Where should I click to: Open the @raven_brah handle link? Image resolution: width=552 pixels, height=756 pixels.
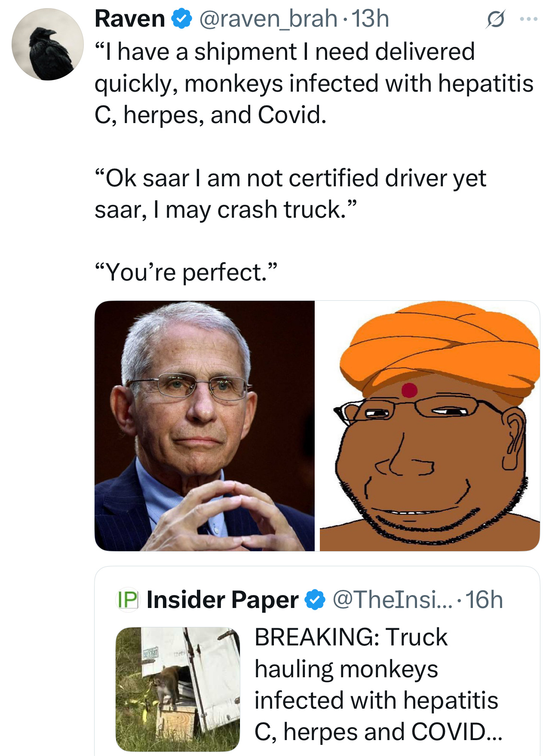(x=268, y=19)
